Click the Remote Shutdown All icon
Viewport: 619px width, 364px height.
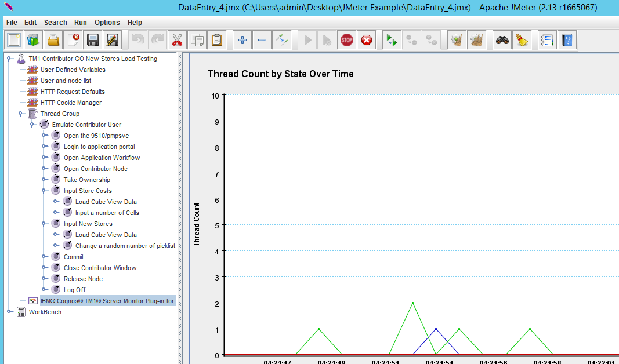coord(432,40)
